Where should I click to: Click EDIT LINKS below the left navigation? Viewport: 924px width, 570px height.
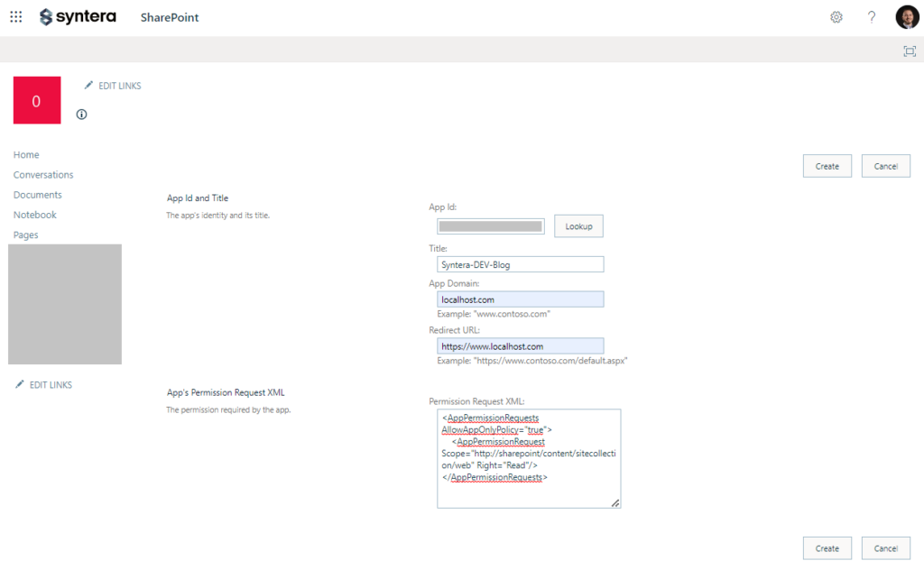[51, 384]
